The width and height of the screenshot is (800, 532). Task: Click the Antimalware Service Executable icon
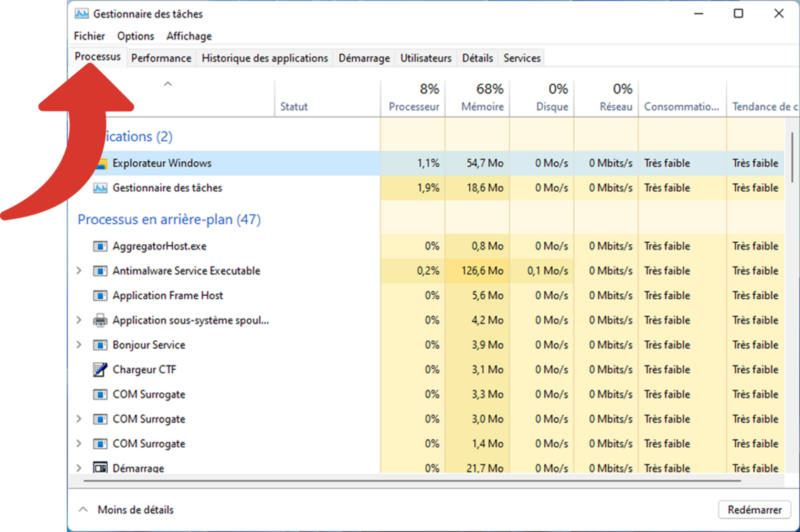click(x=100, y=271)
